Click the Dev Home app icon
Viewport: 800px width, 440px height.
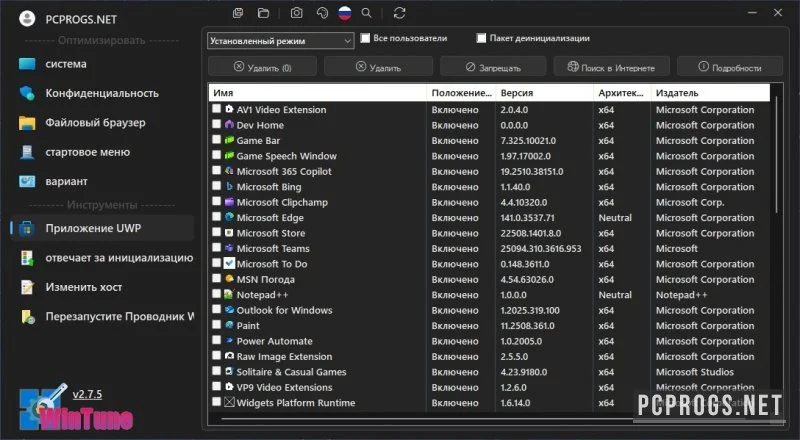point(229,125)
